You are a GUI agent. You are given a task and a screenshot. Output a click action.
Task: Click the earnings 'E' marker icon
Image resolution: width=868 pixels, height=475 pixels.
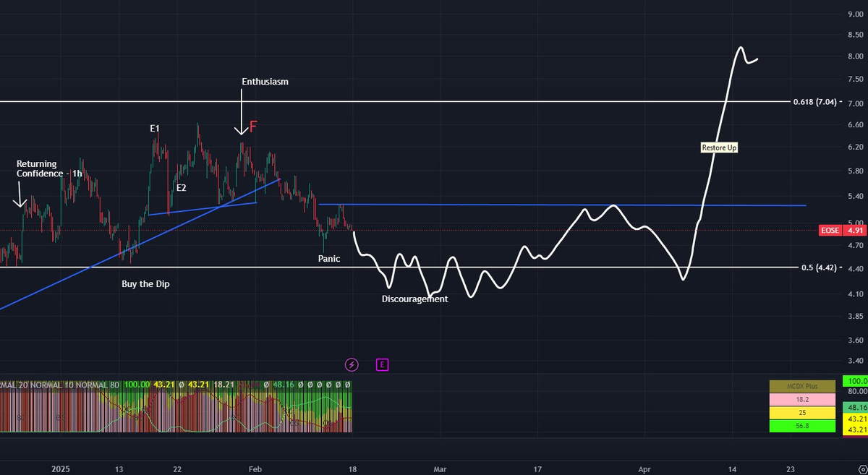tap(383, 364)
